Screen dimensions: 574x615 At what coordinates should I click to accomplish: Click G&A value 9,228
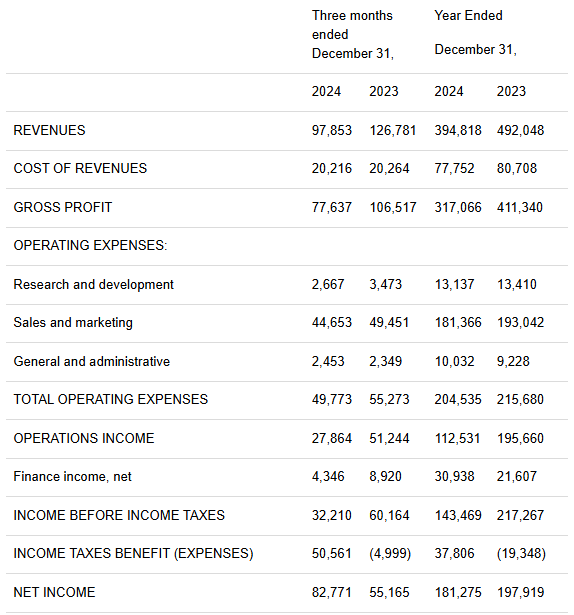513,361
